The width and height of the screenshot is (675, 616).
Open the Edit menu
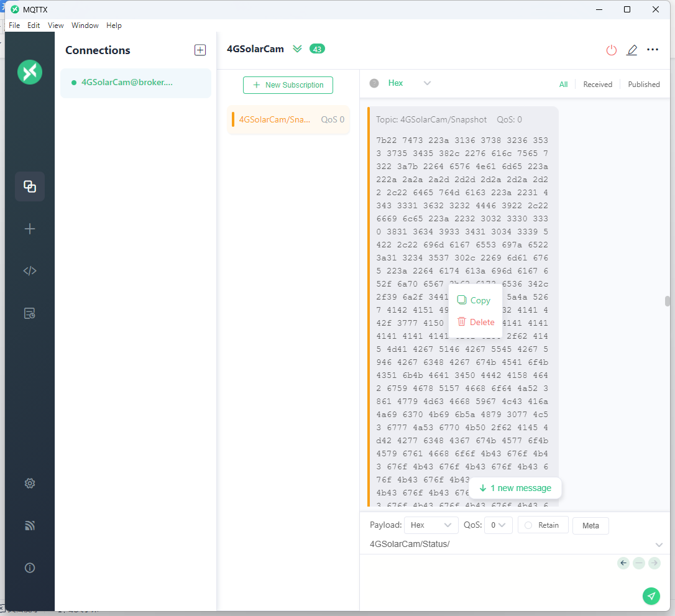pos(34,25)
